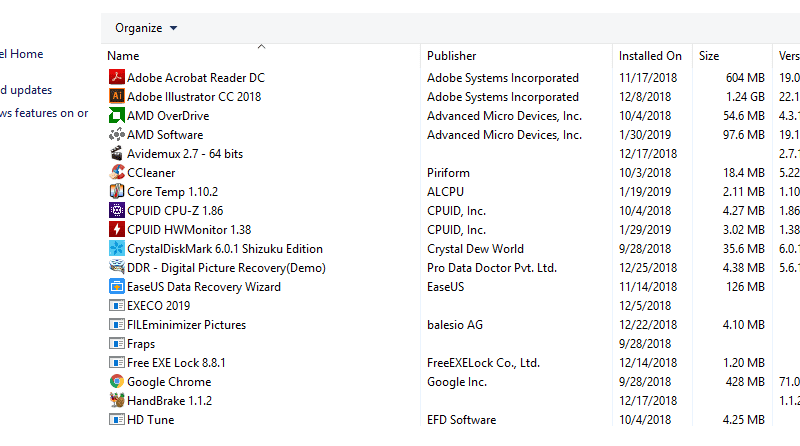
Task: Select the Free EXE Lock 8.8.1 icon
Action: pos(116,362)
